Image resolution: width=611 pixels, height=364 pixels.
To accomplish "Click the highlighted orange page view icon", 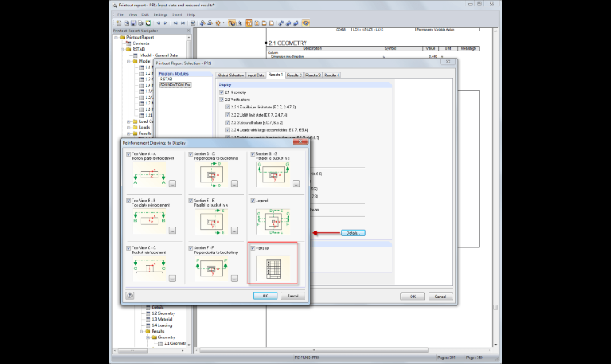I will (249, 23).
